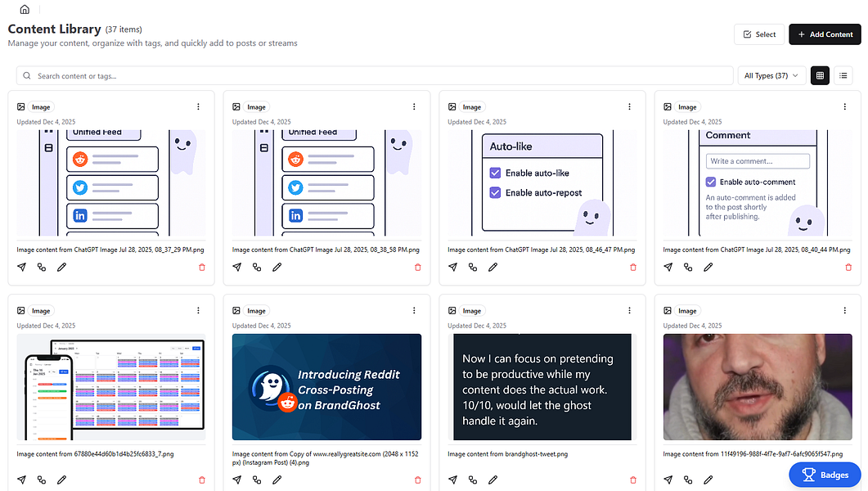Send the 08_37_29 PM image to a post

pyautogui.click(x=21, y=267)
